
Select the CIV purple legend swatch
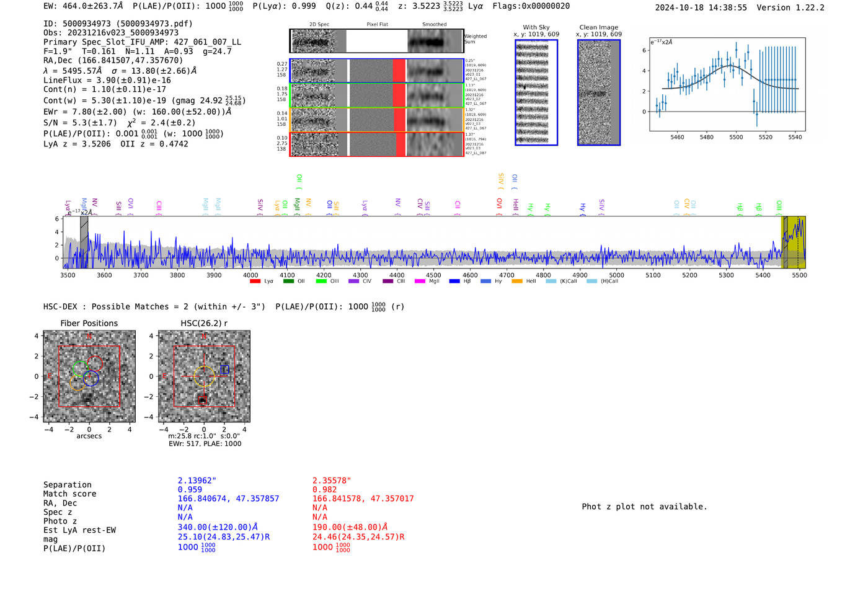pyautogui.click(x=354, y=282)
